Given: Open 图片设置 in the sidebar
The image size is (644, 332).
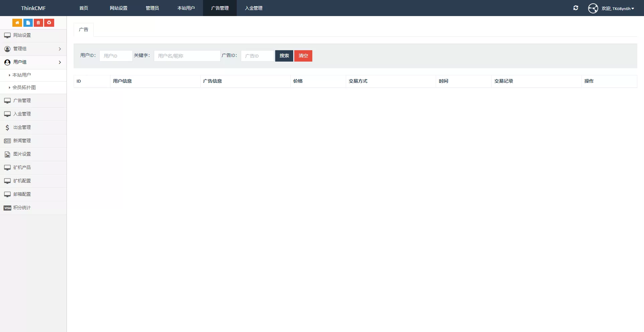Looking at the screenshot, I should click(22, 154).
